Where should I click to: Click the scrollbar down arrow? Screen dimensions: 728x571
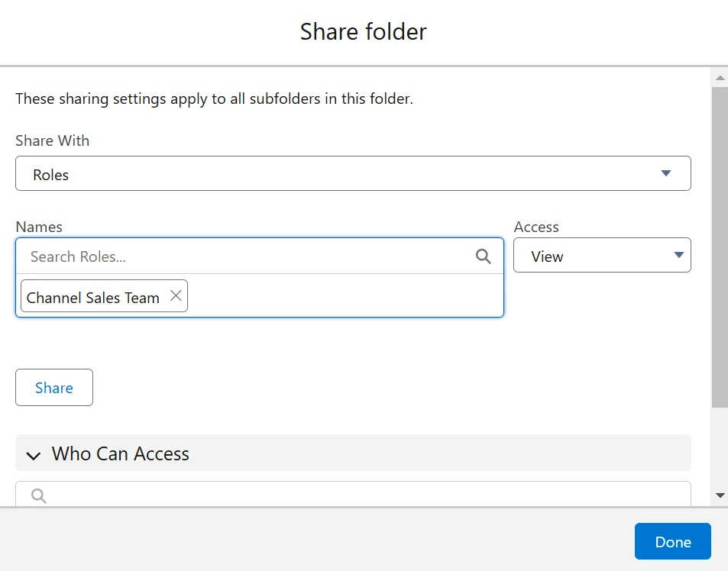point(720,496)
